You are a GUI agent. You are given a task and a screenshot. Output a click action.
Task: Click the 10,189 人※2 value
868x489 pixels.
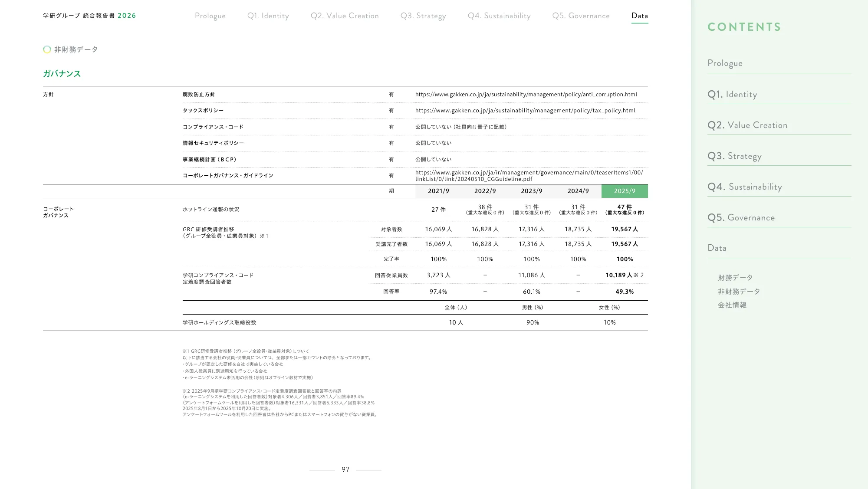(625, 275)
